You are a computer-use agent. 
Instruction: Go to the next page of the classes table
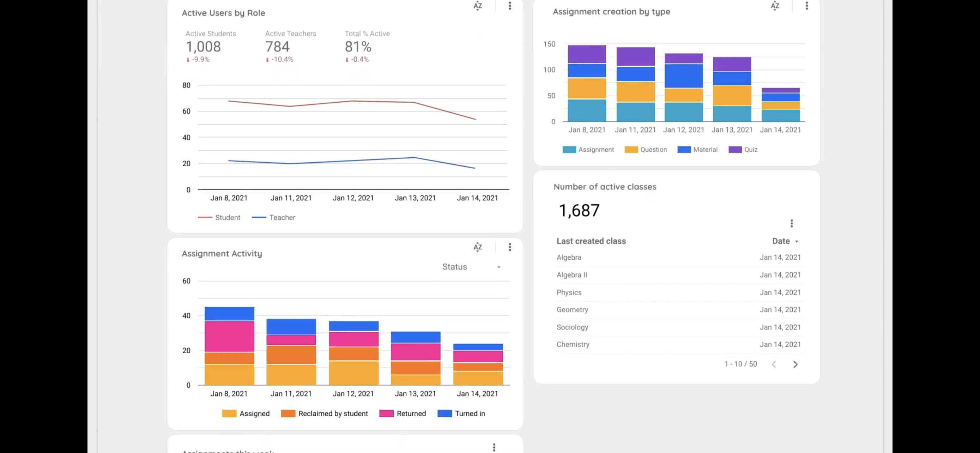pyautogui.click(x=795, y=364)
